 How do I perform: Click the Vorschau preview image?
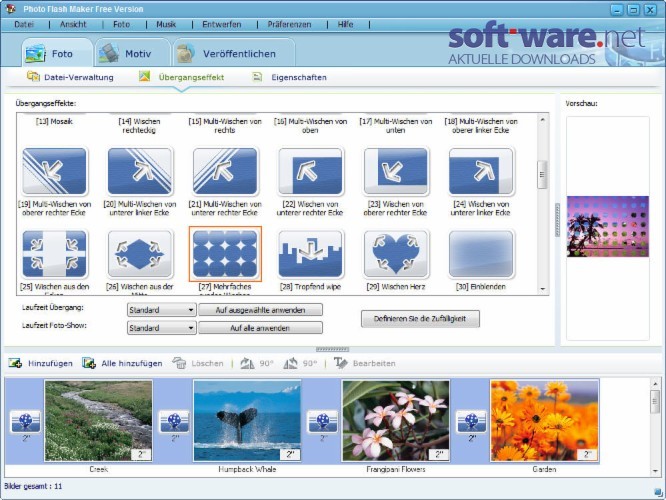click(x=608, y=226)
